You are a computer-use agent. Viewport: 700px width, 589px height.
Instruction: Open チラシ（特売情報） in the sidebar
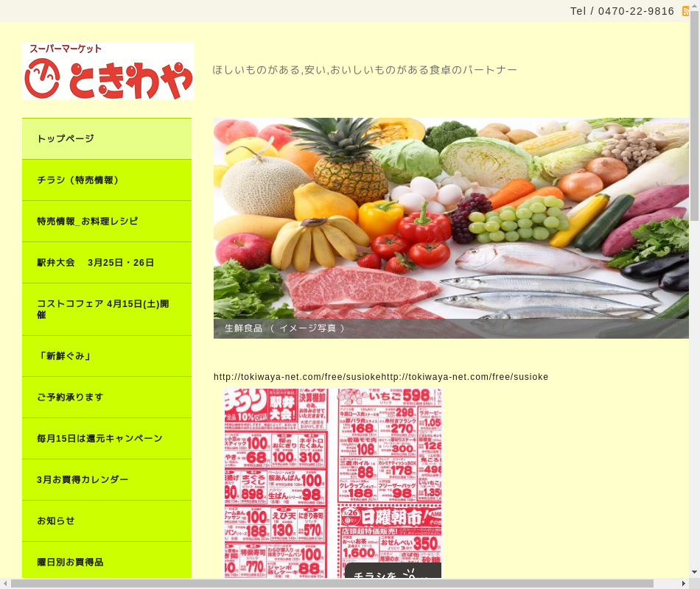[x=107, y=180]
